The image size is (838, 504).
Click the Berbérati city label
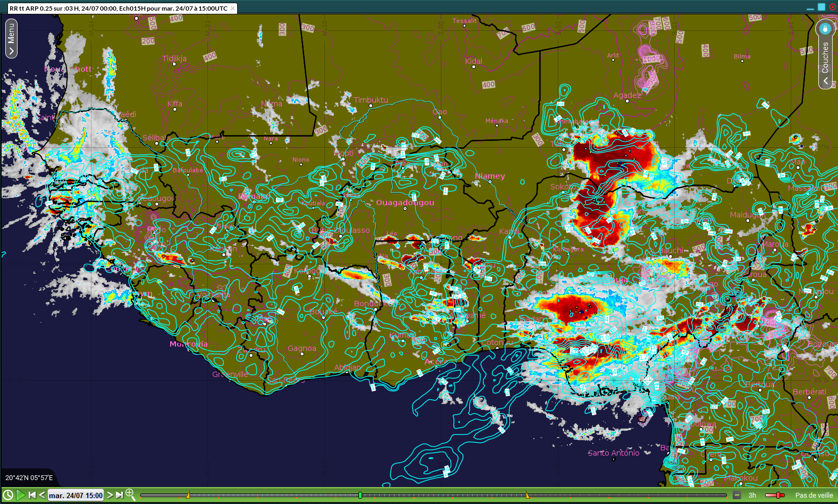(x=809, y=392)
